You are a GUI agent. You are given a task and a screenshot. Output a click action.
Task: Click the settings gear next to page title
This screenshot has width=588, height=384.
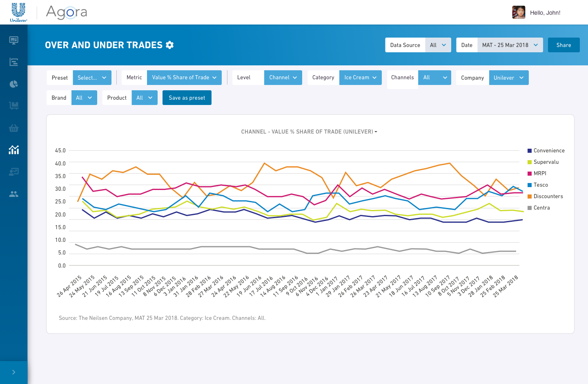click(x=170, y=45)
